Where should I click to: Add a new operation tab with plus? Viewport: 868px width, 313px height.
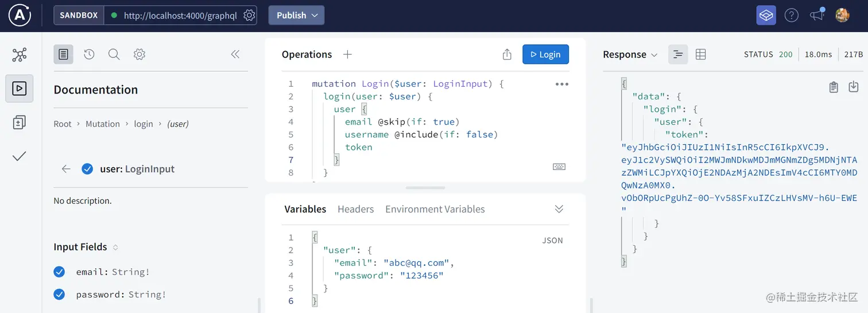[347, 55]
